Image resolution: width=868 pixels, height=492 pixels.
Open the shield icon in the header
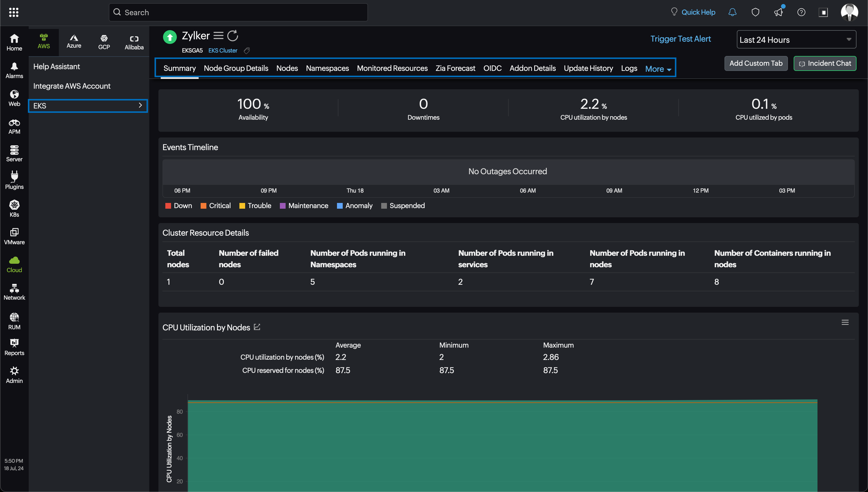pos(755,12)
